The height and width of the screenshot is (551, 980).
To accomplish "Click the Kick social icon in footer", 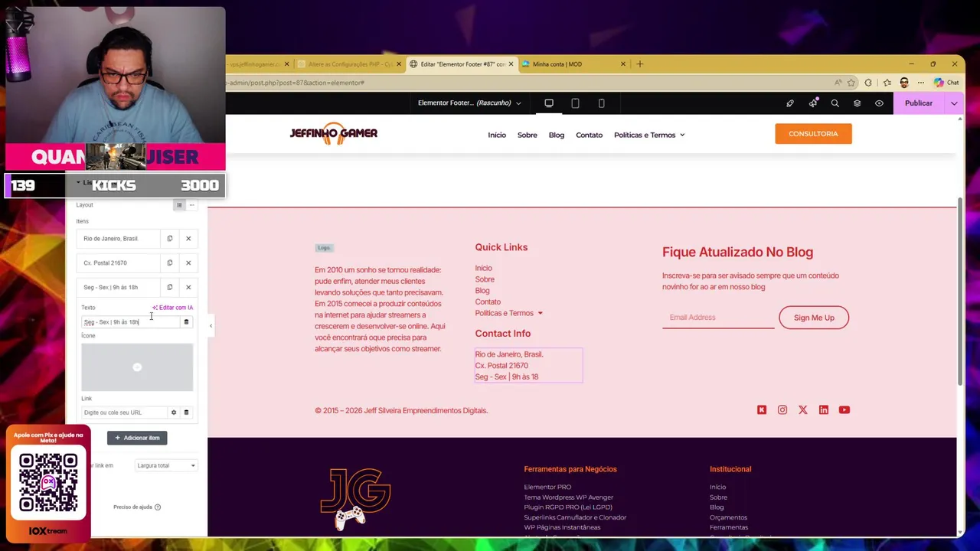I will coord(762,410).
